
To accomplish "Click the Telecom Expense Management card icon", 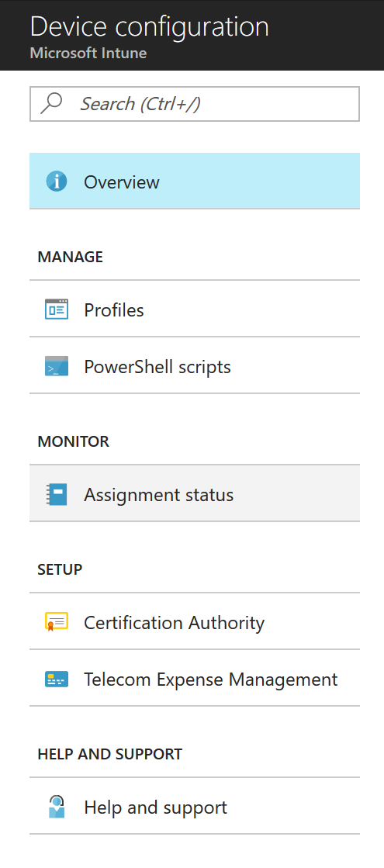I will coord(57,680).
